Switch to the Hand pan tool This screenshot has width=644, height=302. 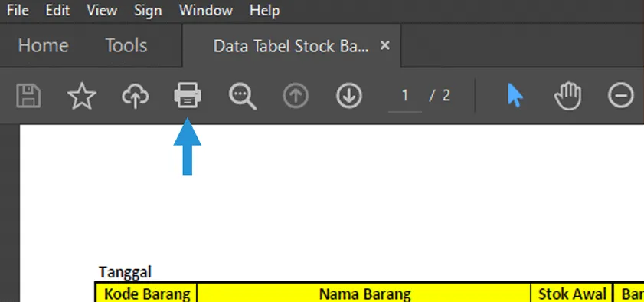pos(568,96)
